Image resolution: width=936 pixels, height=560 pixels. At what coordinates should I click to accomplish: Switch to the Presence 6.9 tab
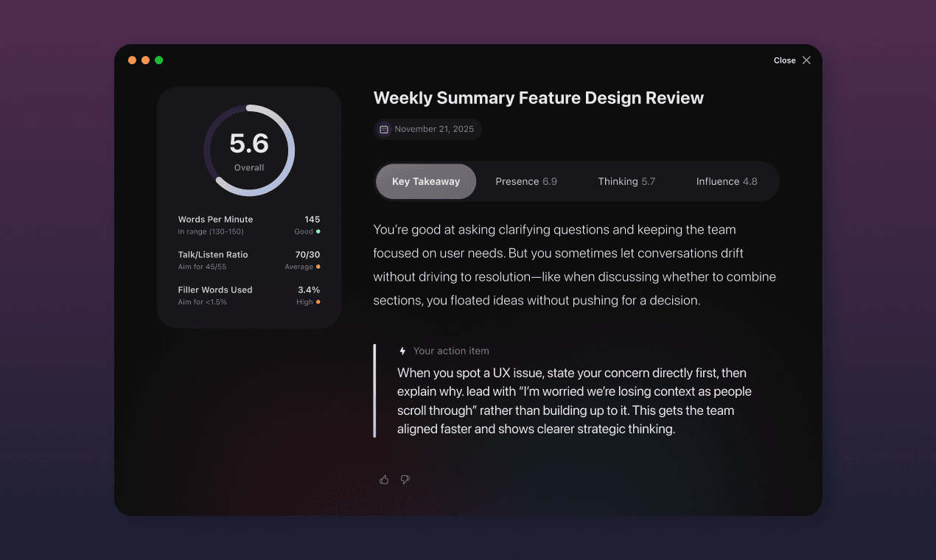526,181
